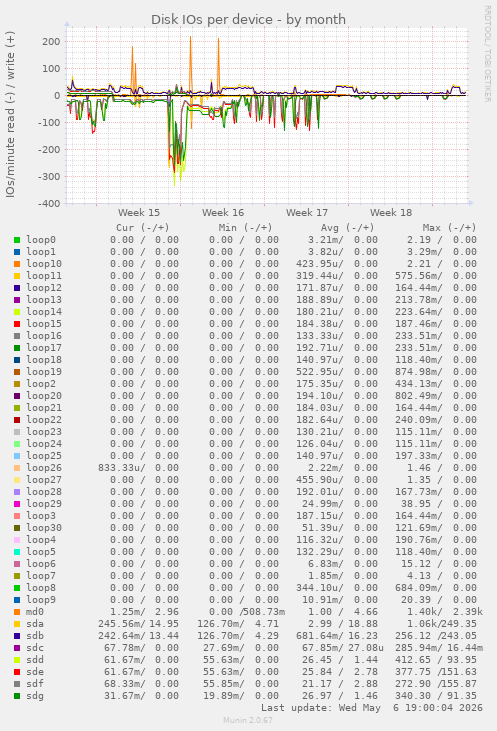497x731 pixels.
Task: Click the loop10 legend label
Action: pos(44,264)
